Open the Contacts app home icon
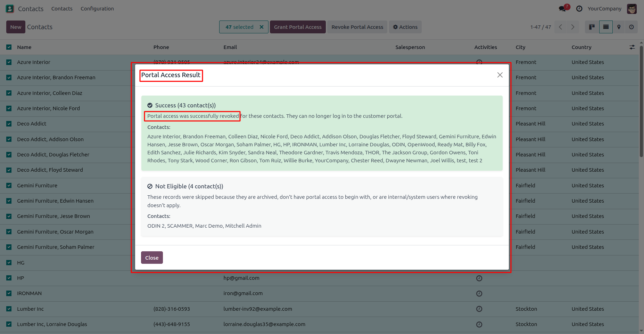 [10, 9]
